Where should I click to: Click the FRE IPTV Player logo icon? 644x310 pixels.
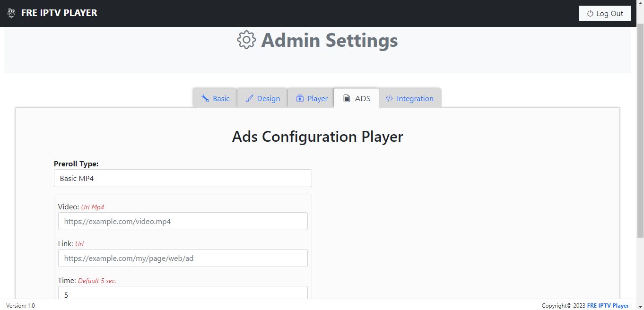[x=11, y=13]
